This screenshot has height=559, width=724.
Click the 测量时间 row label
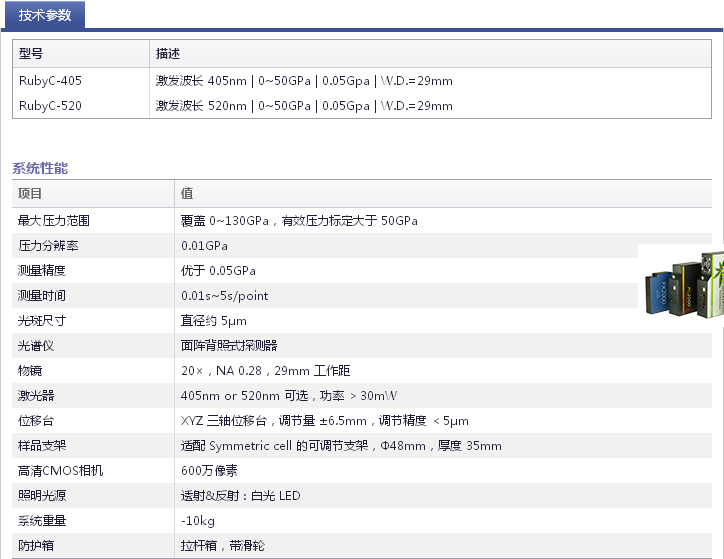pos(41,296)
